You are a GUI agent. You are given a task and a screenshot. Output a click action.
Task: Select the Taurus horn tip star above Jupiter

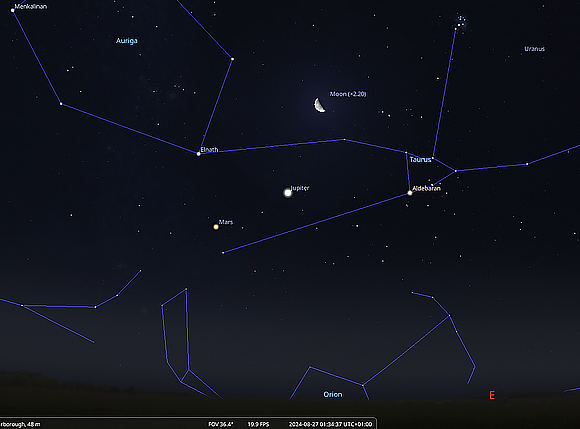point(344,139)
